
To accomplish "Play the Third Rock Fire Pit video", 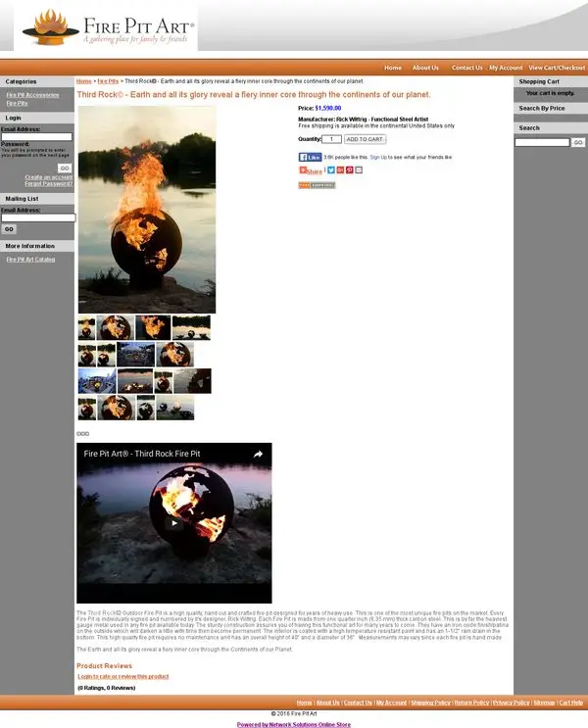I will (174, 523).
